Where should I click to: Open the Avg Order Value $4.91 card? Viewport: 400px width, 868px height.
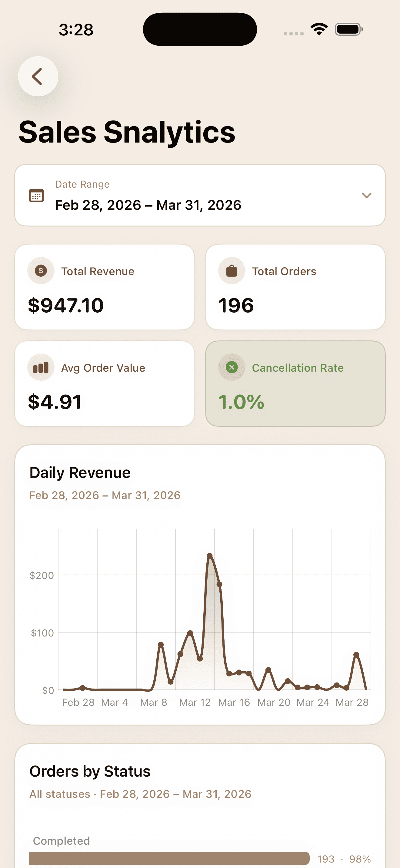(x=105, y=383)
